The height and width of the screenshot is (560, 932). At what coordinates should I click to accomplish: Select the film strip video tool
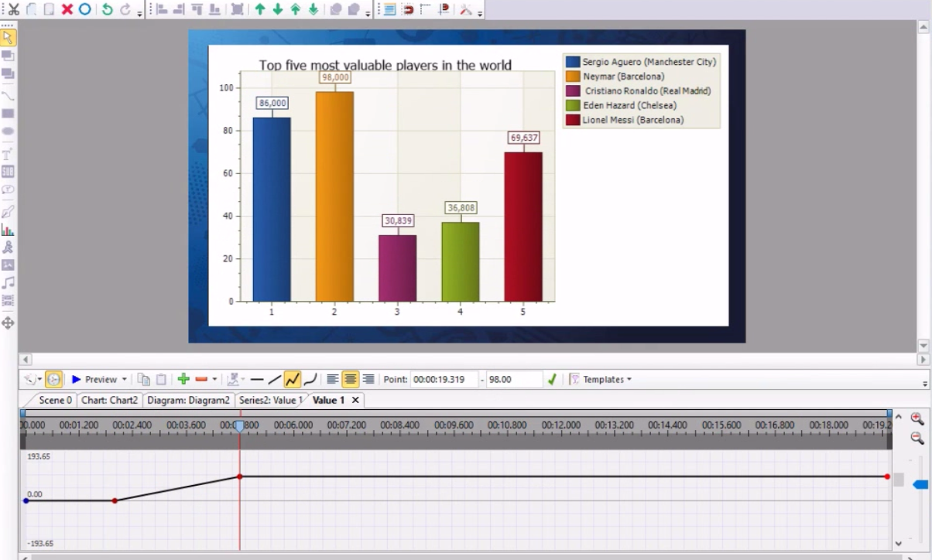click(8, 301)
